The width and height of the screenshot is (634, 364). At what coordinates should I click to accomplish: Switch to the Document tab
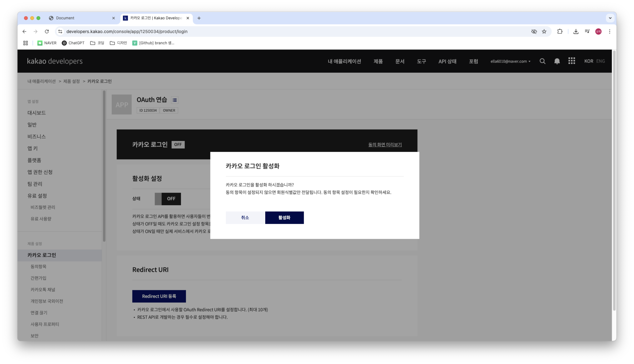tap(82, 18)
